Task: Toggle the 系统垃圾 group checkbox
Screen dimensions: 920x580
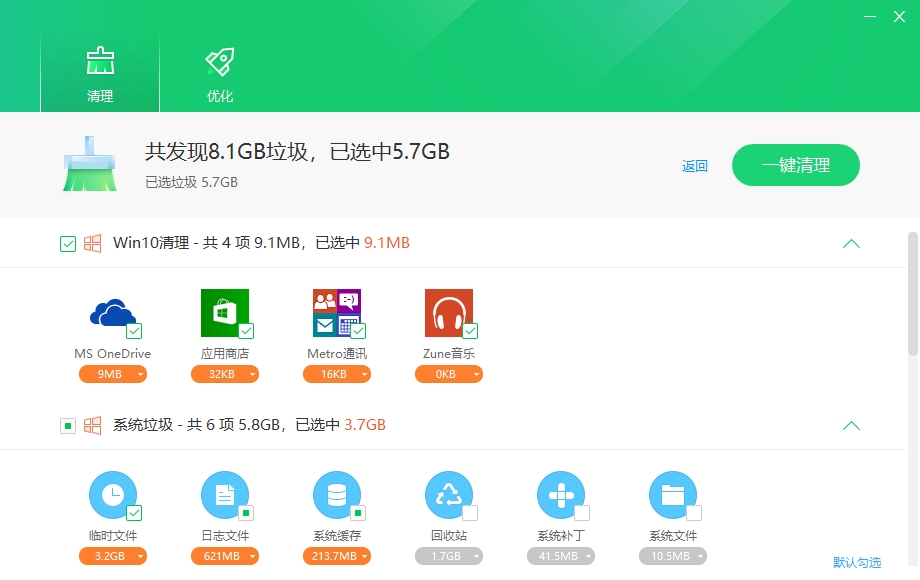Action: coord(68,426)
